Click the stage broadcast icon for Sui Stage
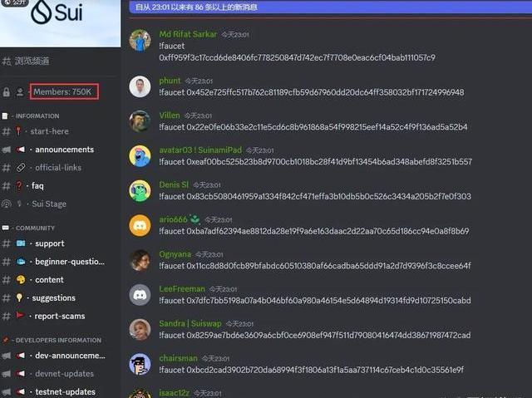Viewport: 532px width, 398px height. tap(7, 204)
